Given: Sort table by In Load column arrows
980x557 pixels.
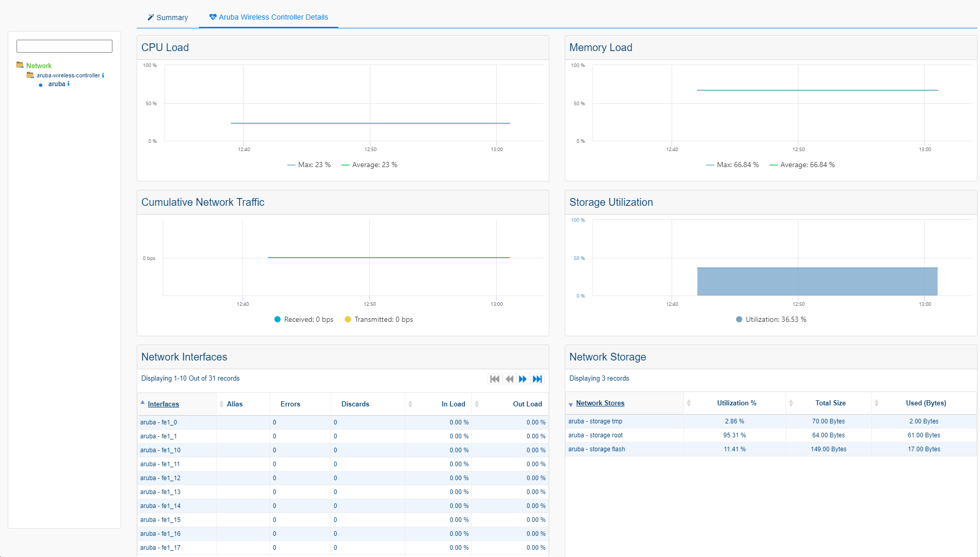Looking at the screenshot, I should [410, 404].
